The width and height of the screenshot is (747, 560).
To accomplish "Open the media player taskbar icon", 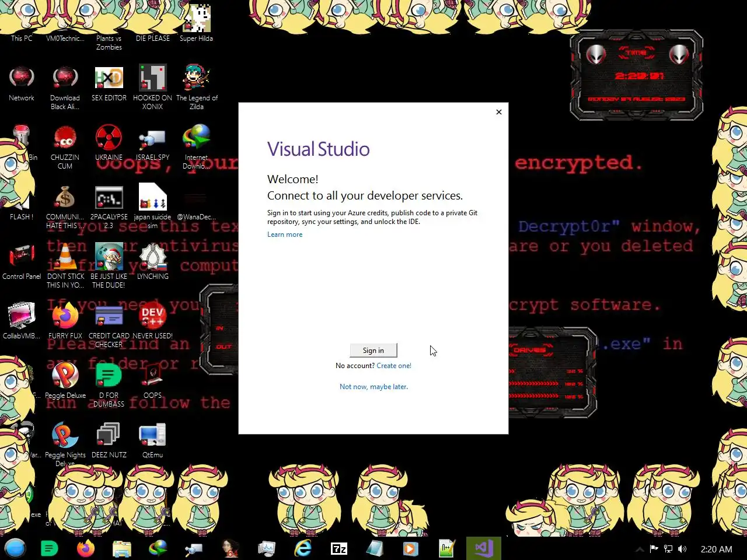I will tap(411, 548).
